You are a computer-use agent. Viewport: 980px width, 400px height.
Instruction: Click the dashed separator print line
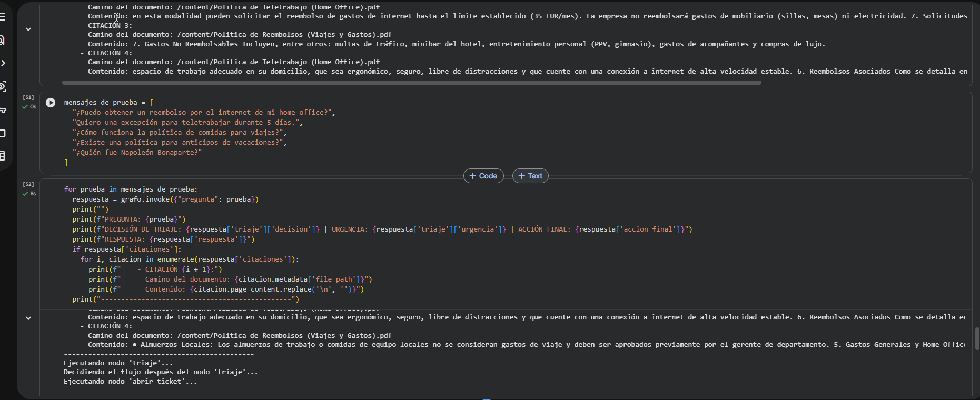(x=185, y=299)
